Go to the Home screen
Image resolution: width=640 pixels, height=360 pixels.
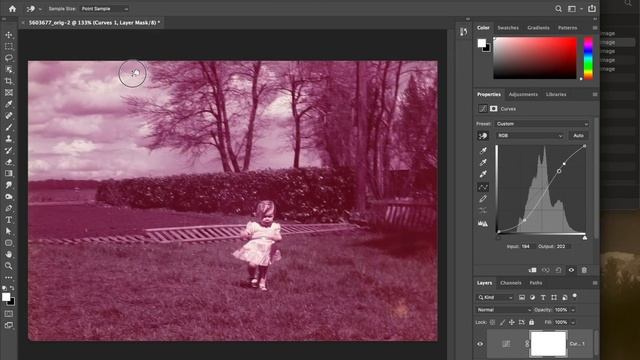12,9
